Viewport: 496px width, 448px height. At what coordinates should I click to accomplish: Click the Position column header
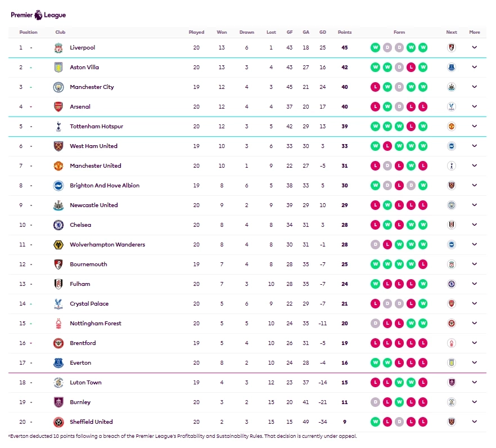coord(28,32)
